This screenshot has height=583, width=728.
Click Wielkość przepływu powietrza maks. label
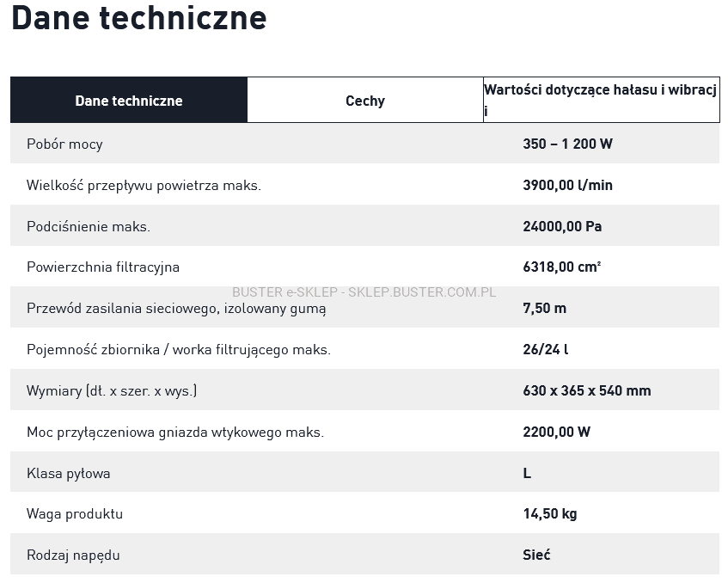(144, 185)
